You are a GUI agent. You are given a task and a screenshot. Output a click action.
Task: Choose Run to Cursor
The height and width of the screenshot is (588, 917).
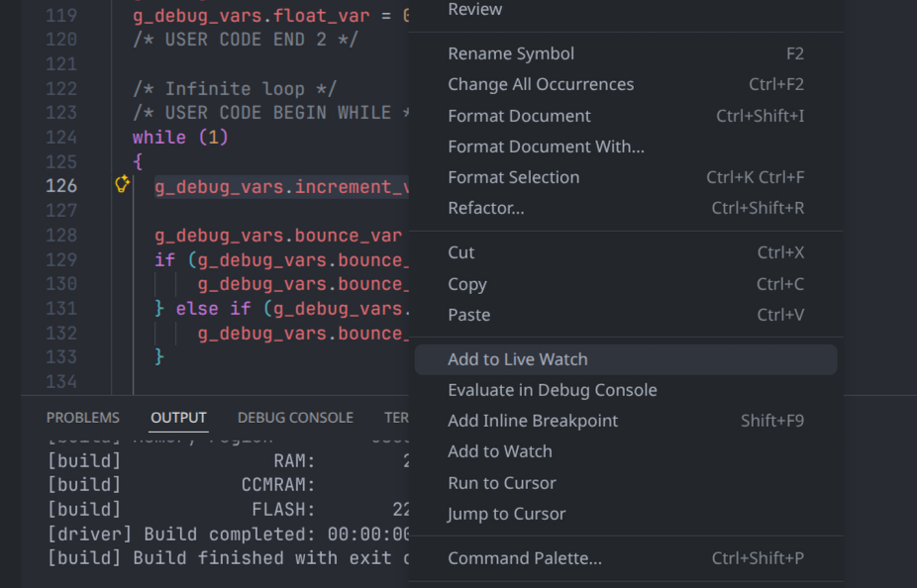pyautogui.click(x=626, y=483)
